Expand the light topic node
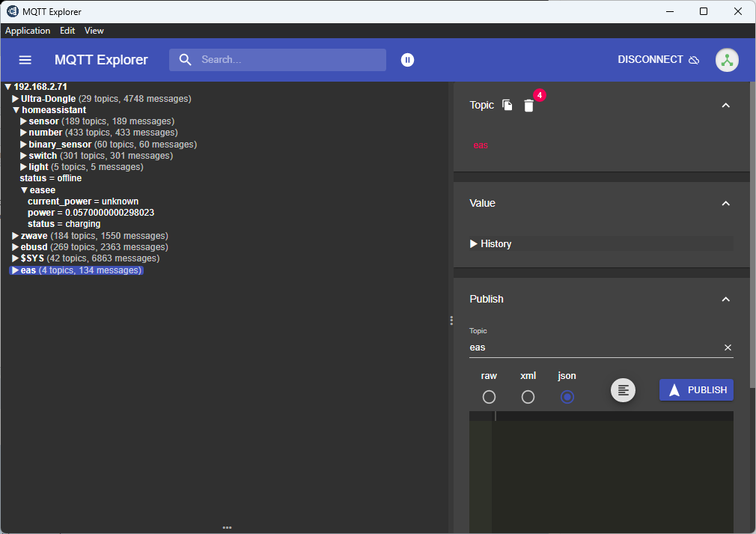The height and width of the screenshot is (534, 756). (23, 167)
